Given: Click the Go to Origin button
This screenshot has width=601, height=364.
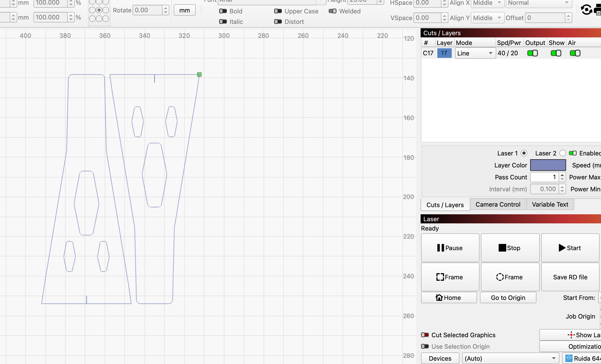Looking at the screenshot, I should tap(508, 298).
